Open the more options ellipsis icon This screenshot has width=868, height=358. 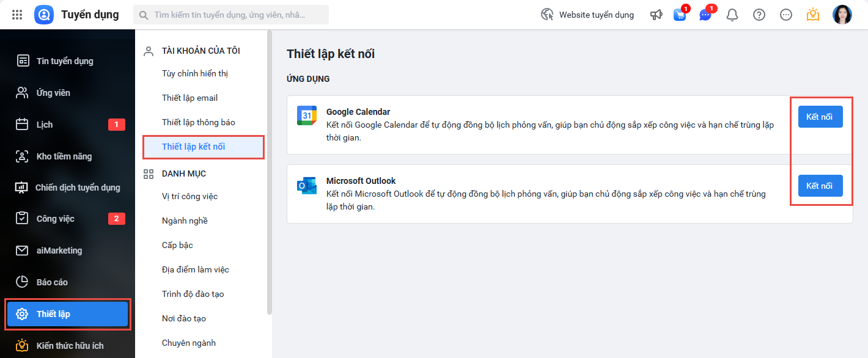click(786, 15)
